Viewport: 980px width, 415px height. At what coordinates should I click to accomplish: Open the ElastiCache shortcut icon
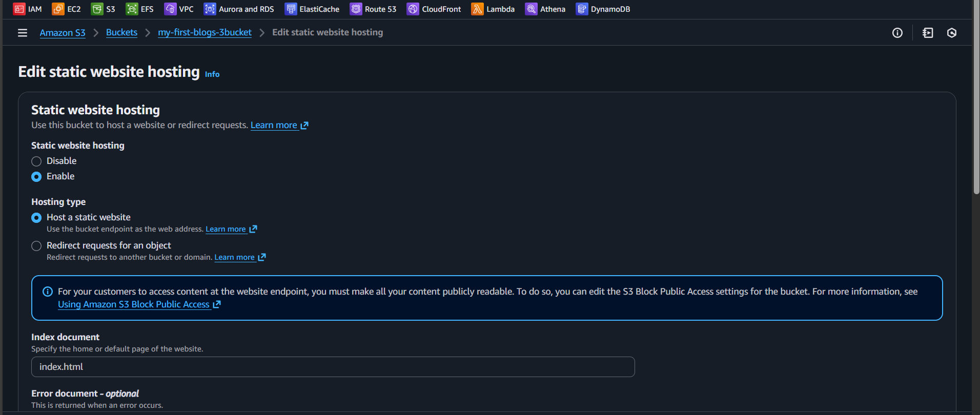291,9
